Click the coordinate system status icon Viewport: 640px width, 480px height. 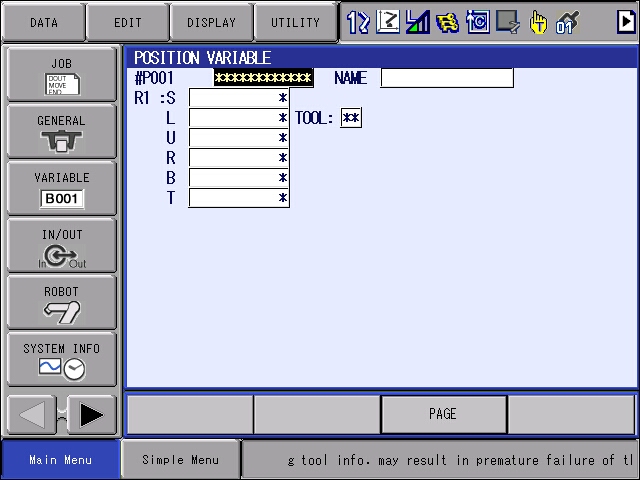coord(388,22)
